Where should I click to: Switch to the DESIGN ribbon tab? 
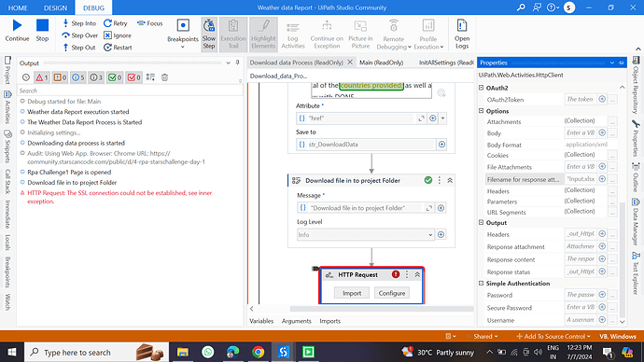pos(55,7)
